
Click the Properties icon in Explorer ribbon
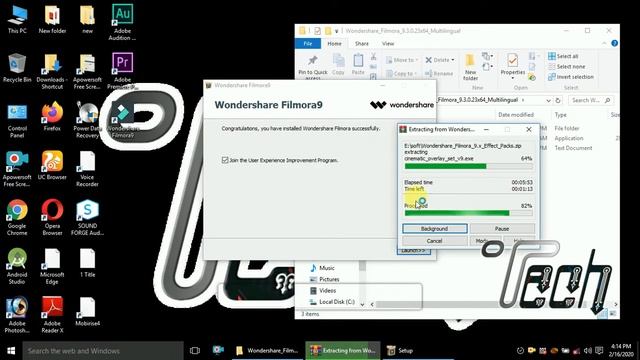(x=513, y=65)
